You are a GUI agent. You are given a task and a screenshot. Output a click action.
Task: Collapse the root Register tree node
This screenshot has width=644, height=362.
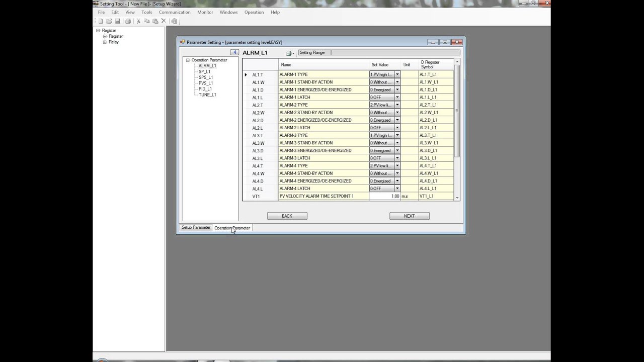98,31
